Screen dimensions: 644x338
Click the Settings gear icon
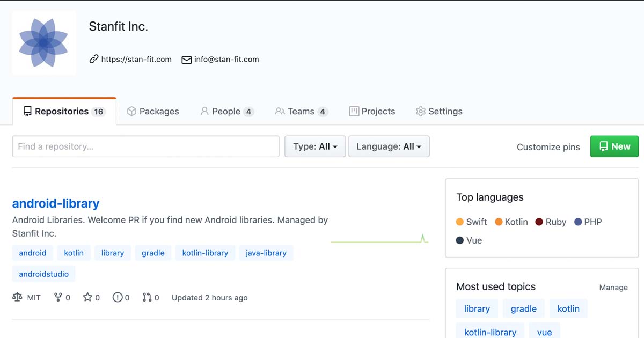coord(421,112)
